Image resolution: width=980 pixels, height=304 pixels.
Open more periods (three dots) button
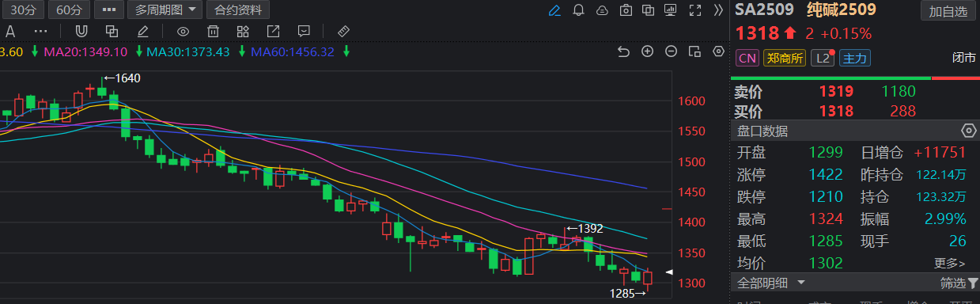(108, 10)
